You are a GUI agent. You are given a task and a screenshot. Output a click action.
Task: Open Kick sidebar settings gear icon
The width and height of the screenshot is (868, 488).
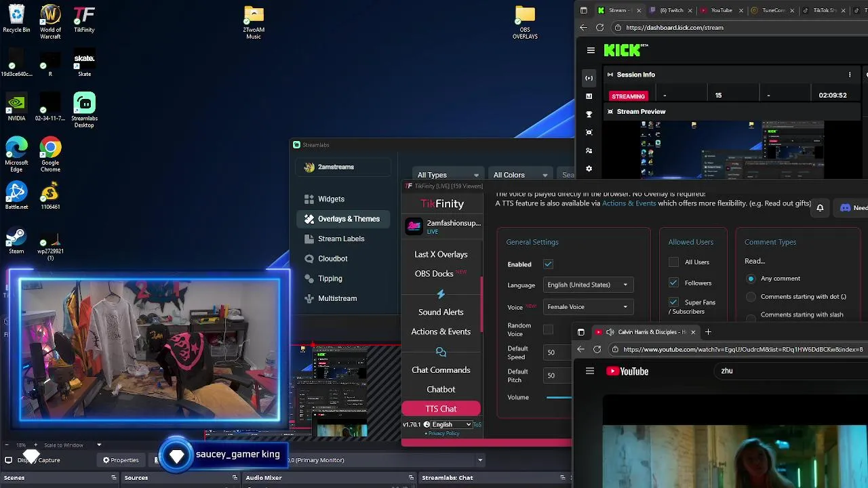pos(589,169)
